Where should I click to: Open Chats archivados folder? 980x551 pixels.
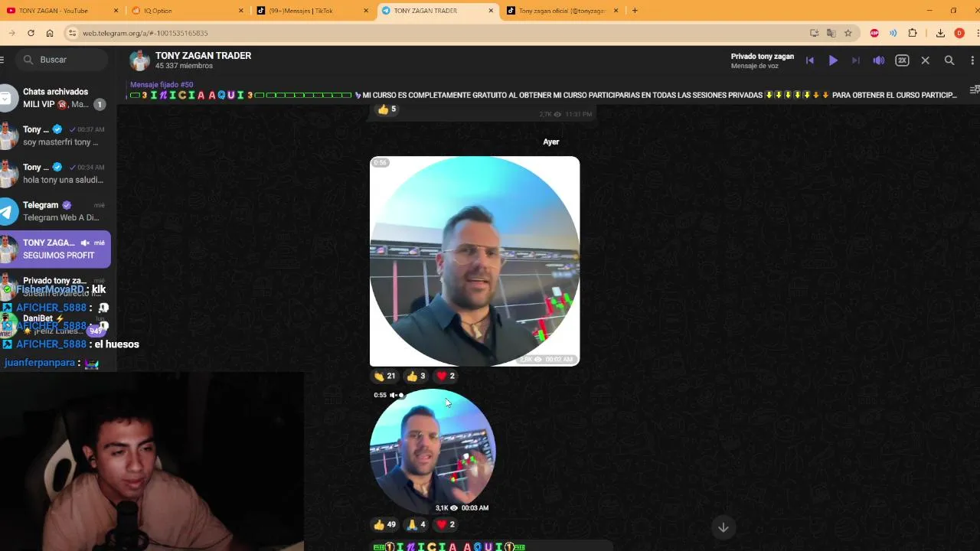tap(55, 97)
